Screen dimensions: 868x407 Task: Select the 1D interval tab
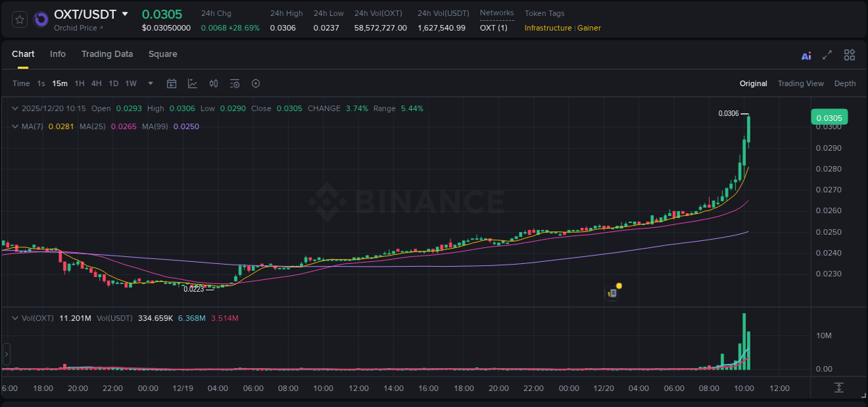[113, 83]
